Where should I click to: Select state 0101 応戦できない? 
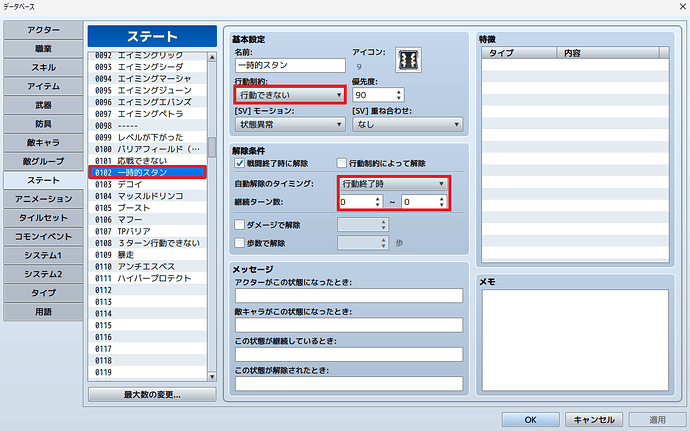tap(147, 161)
